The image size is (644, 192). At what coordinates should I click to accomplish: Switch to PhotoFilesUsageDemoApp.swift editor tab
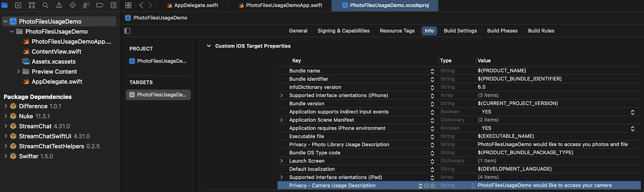tap(280, 5)
